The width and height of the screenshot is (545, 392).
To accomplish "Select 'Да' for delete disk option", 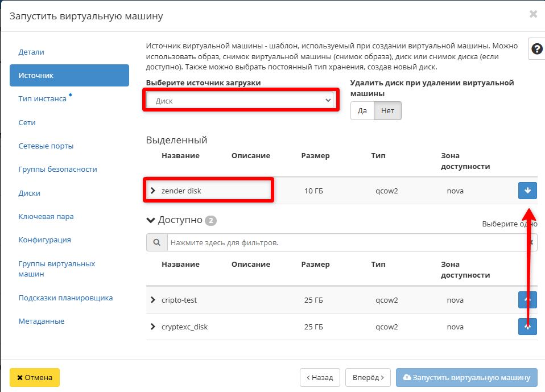I will click(x=362, y=111).
